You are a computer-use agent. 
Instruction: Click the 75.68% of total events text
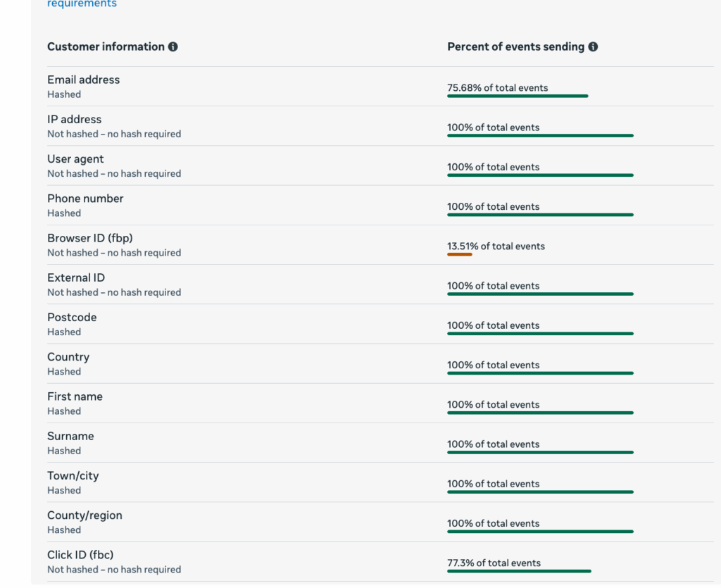[497, 88]
